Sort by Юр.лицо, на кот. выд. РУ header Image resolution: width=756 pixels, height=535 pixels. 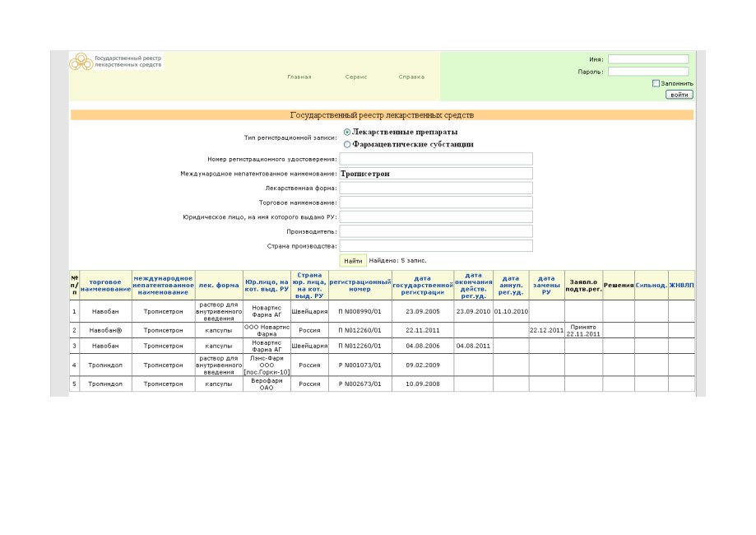pyautogui.click(x=267, y=286)
